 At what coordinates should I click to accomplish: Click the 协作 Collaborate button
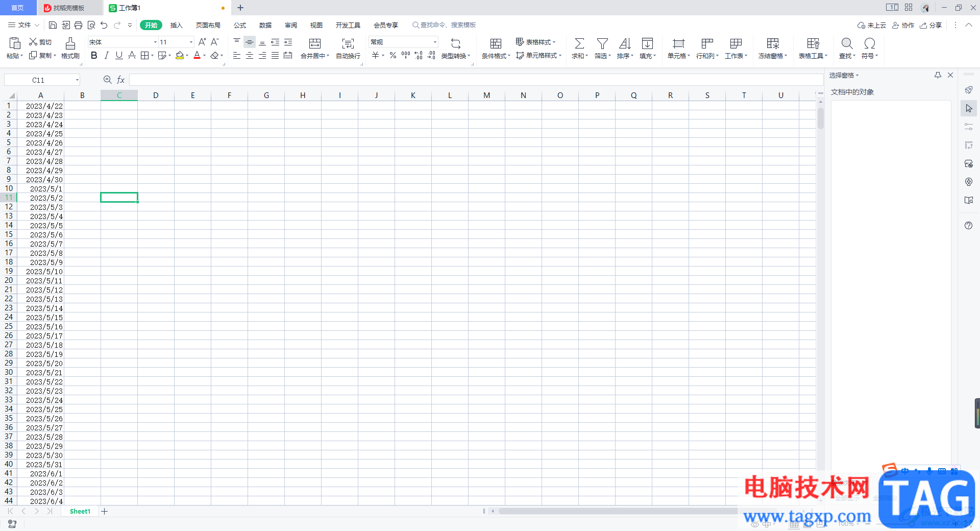(x=903, y=25)
